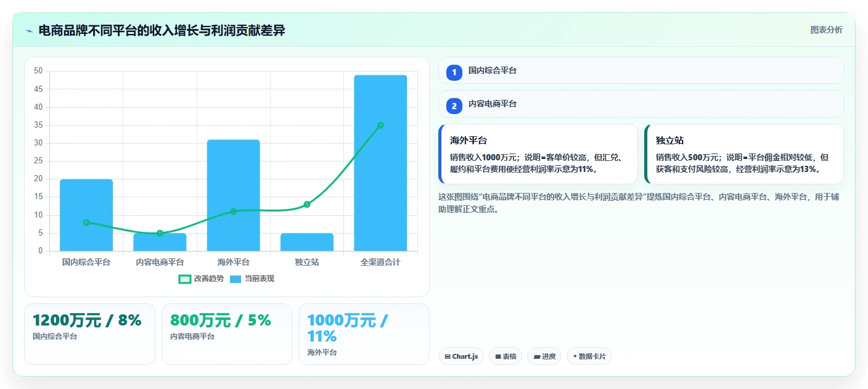Click the 销售收入1000万元 description text
Viewport: 868px width, 389px height.
click(x=536, y=163)
